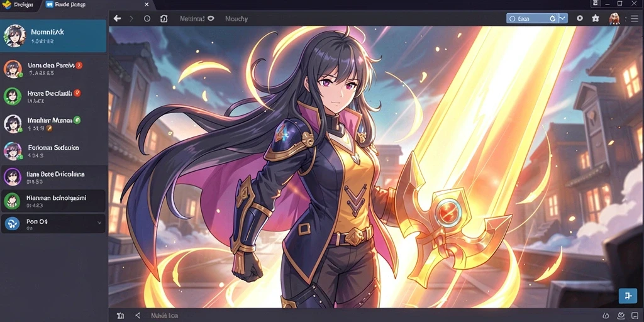Click the refresh icon inside the blue field

pos(553,18)
